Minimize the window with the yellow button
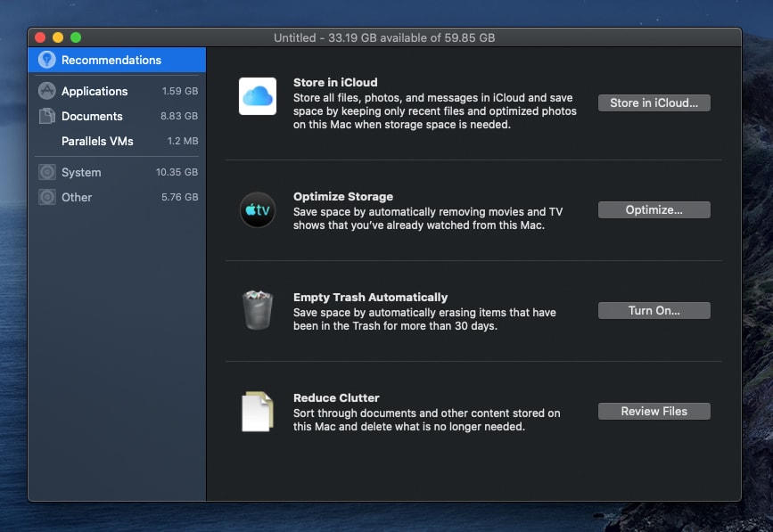 [x=58, y=37]
